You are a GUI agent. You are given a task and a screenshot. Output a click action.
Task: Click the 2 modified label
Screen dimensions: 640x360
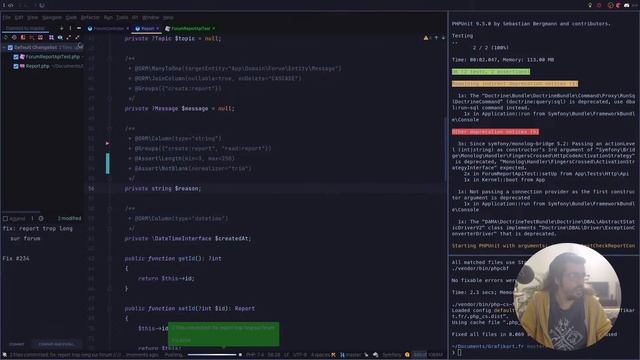[69, 218]
